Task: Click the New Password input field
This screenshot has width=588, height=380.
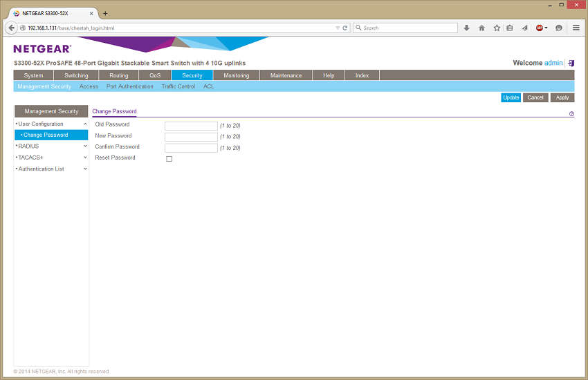Action: tap(191, 137)
